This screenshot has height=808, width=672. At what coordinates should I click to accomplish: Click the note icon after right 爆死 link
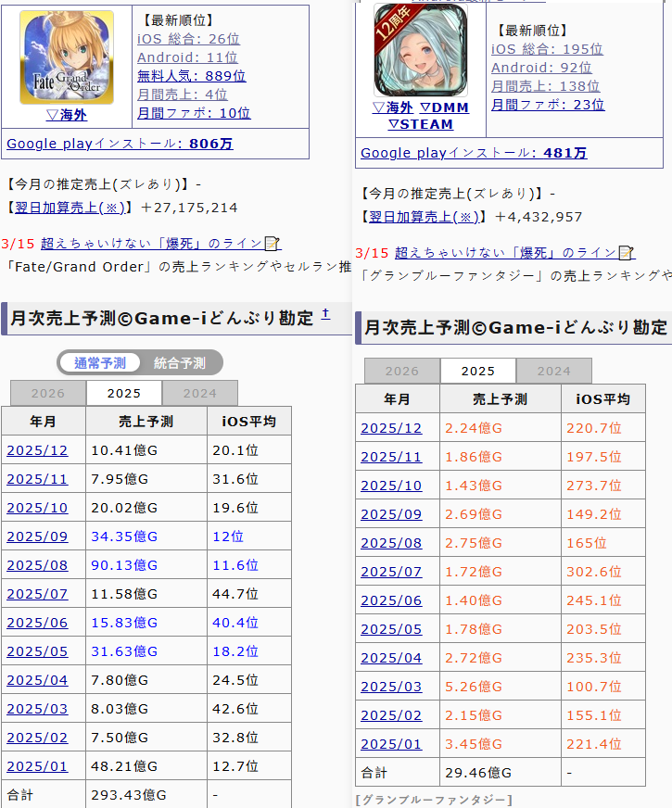click(626, 252)
